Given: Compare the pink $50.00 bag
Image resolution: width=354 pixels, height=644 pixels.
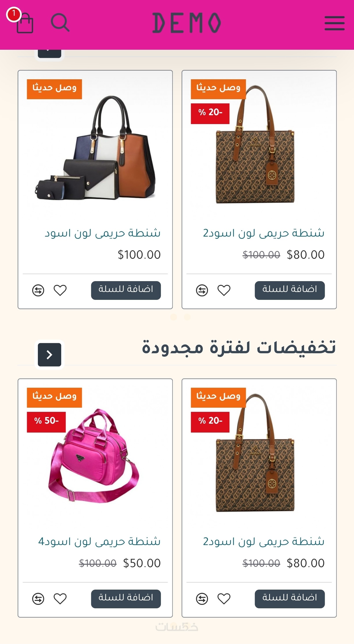Looking at the screenshot, I should [x=38, y=599].
